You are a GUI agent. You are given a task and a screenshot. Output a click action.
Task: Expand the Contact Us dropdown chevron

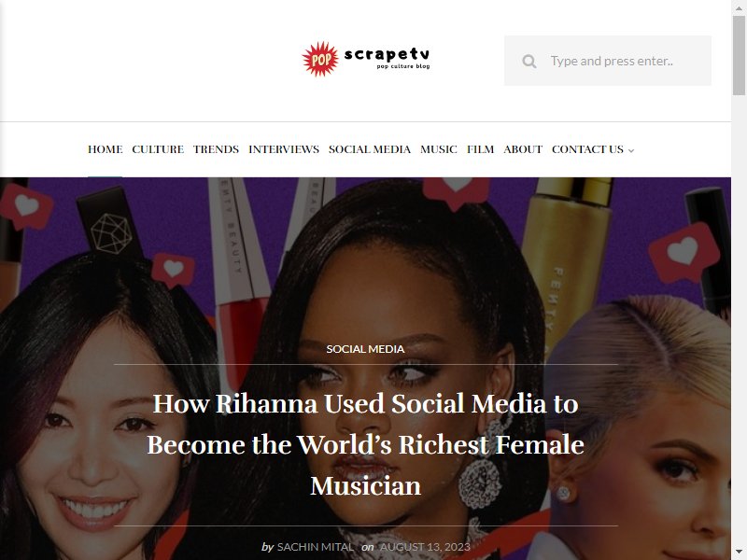(x=631, y=150)
